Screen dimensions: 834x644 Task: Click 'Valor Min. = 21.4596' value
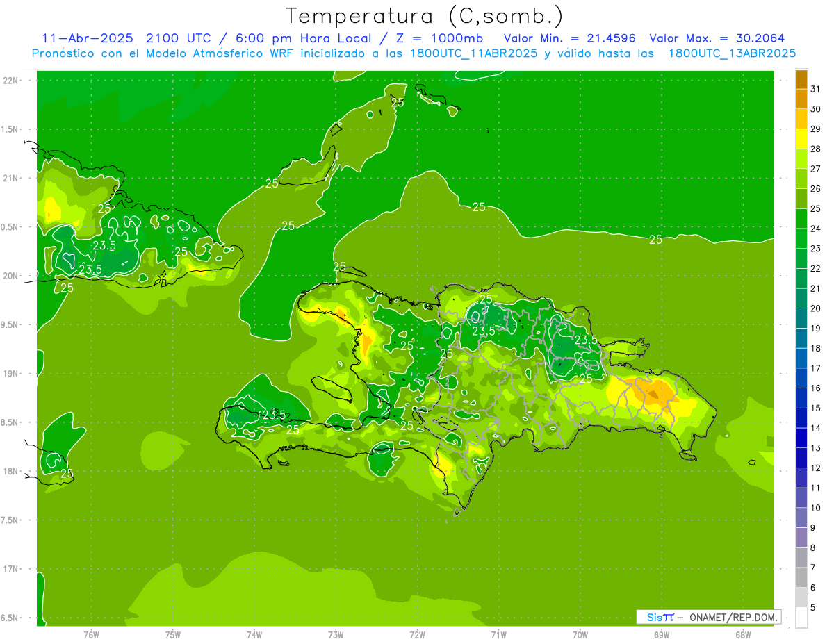point(570,38)
